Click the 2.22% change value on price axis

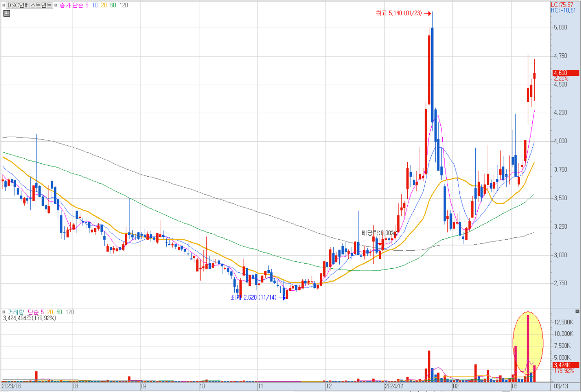(561, 78)
